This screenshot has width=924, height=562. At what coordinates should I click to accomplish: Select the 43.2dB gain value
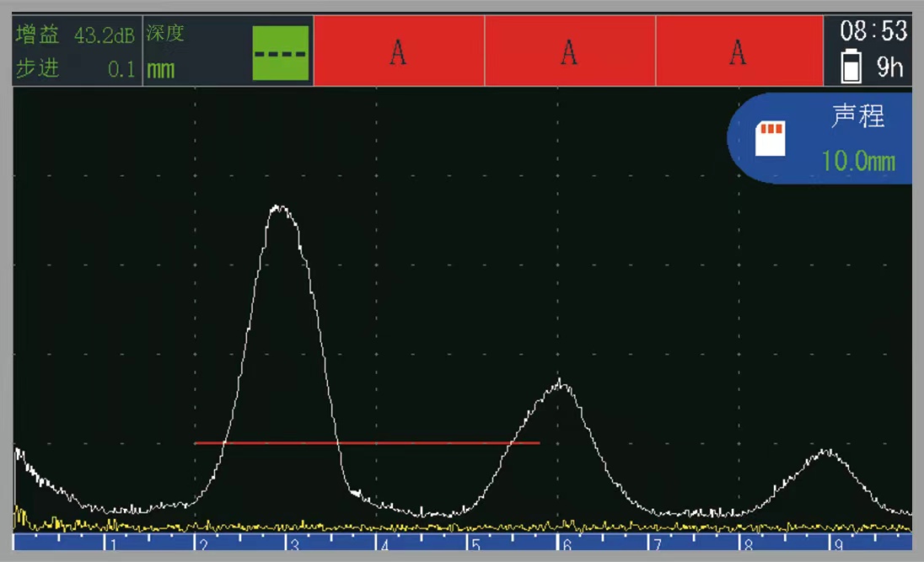pos(104,36)
